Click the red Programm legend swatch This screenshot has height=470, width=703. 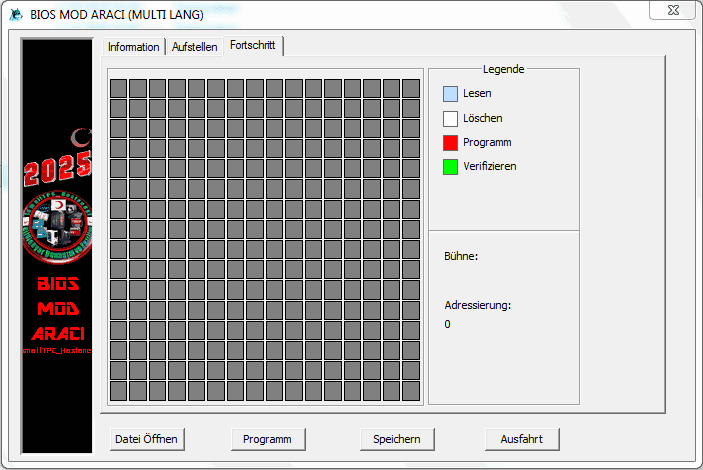click(x=450, y=142)
